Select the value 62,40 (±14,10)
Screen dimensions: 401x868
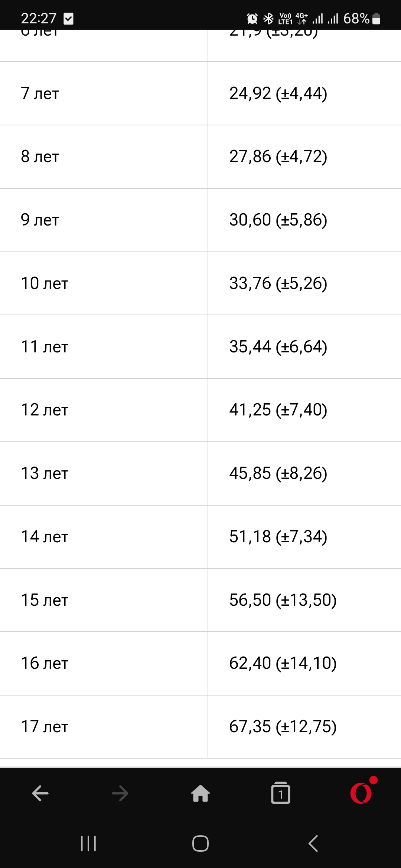[283, 663]
